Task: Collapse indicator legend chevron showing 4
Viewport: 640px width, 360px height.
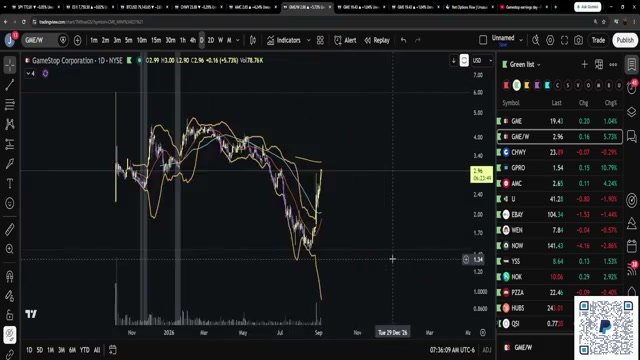Action: [30, 73]
